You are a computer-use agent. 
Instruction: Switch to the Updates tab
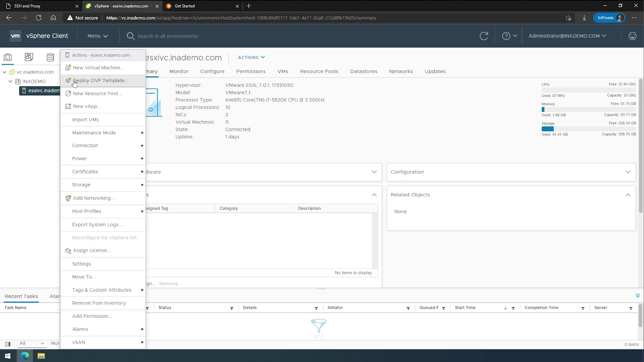pyautogui.click(x=435, y=71)
